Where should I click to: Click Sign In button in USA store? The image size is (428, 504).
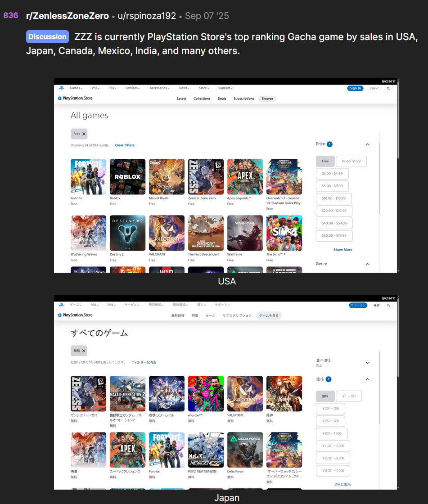pos(356,88)
